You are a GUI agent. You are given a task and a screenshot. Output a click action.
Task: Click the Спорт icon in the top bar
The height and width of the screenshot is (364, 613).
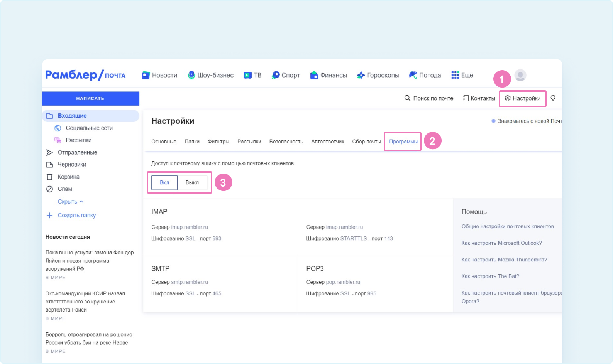(276, 75)
